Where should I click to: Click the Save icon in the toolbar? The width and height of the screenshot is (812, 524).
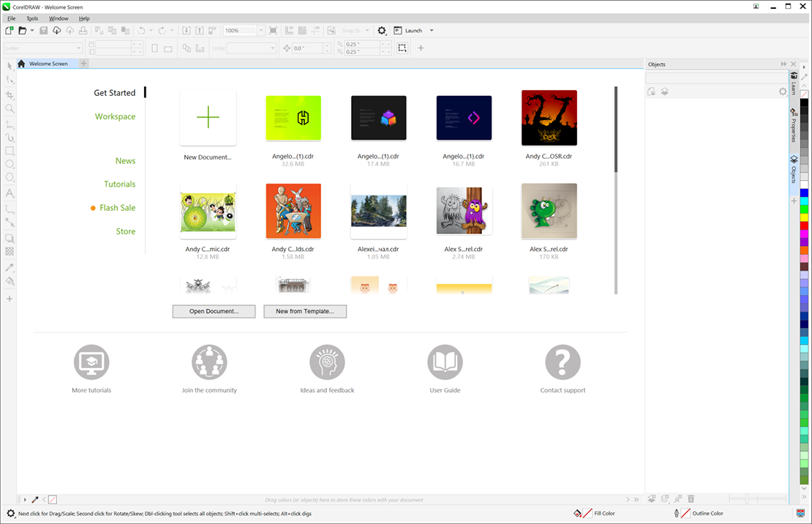pos(44,30)
